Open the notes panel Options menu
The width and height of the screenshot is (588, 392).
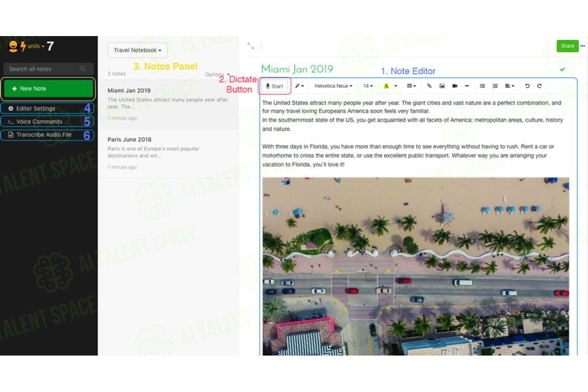click(217, 74)
